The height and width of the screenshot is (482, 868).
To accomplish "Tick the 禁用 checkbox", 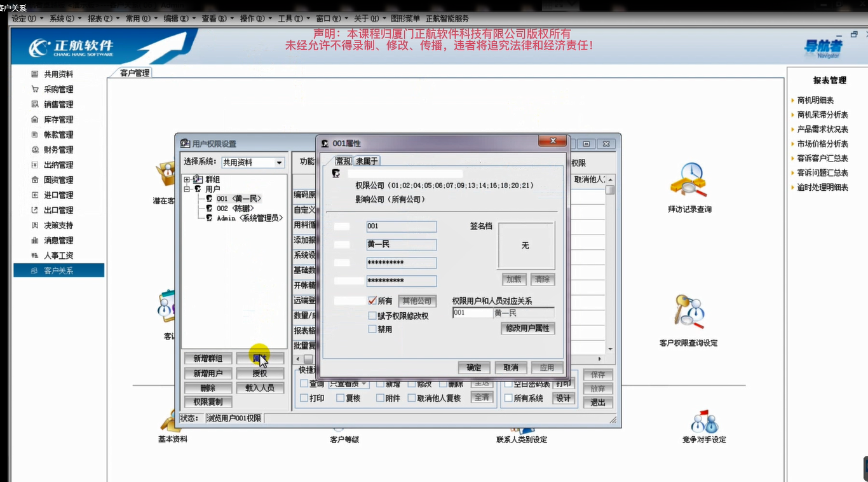I will click(x=372, y=329).
